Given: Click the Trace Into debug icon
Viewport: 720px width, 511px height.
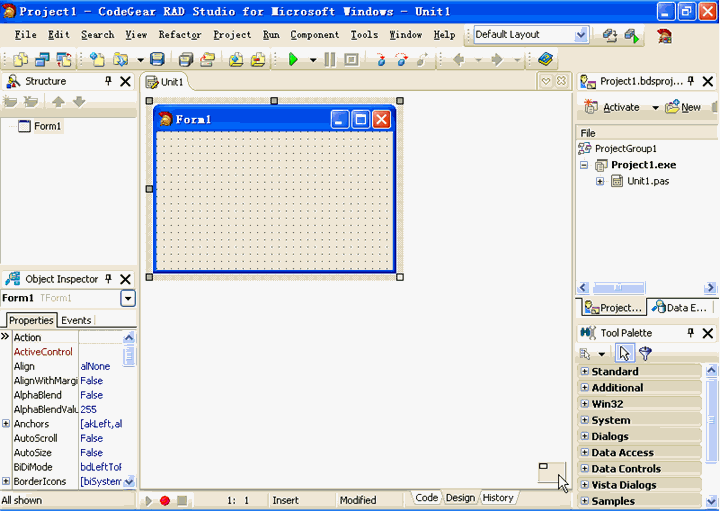Looking at the screenshot, I should coord(380,59).
